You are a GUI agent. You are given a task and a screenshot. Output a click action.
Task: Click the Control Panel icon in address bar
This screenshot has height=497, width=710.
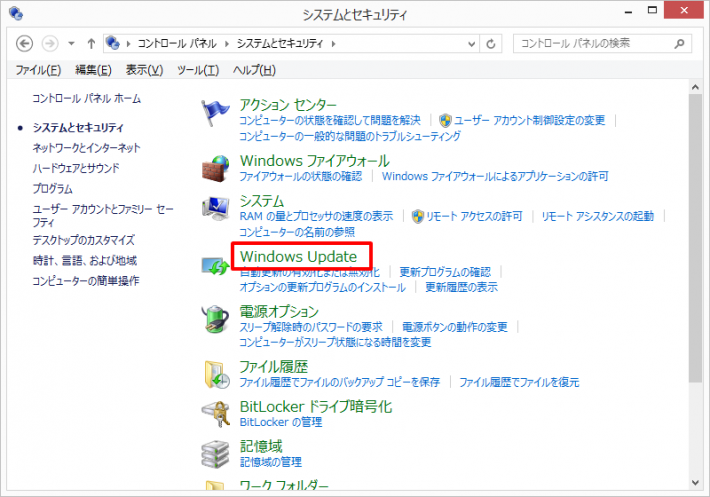point(112,43)
